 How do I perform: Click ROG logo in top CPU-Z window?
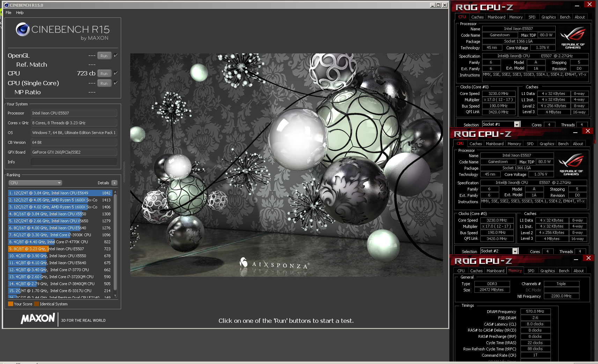(573, 38)
